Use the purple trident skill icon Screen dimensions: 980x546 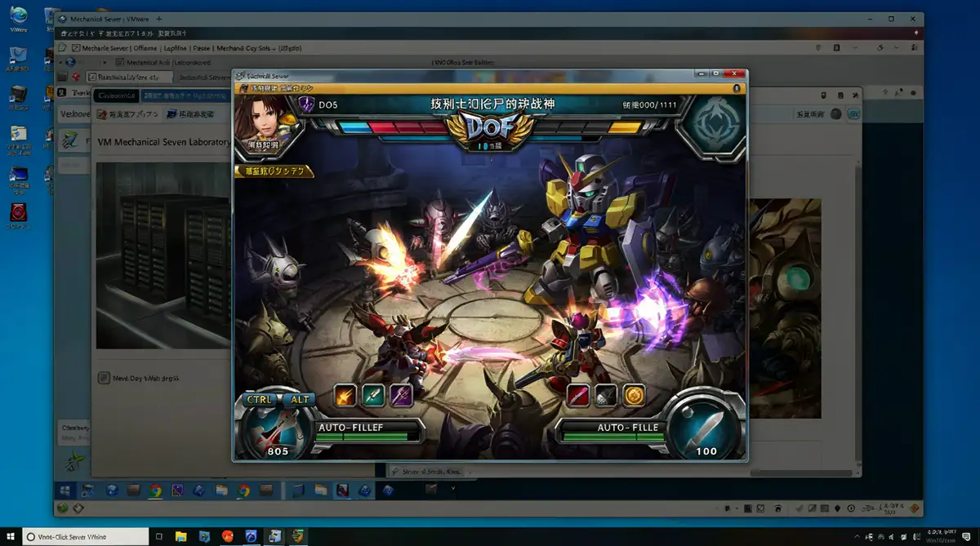point(401,396)
